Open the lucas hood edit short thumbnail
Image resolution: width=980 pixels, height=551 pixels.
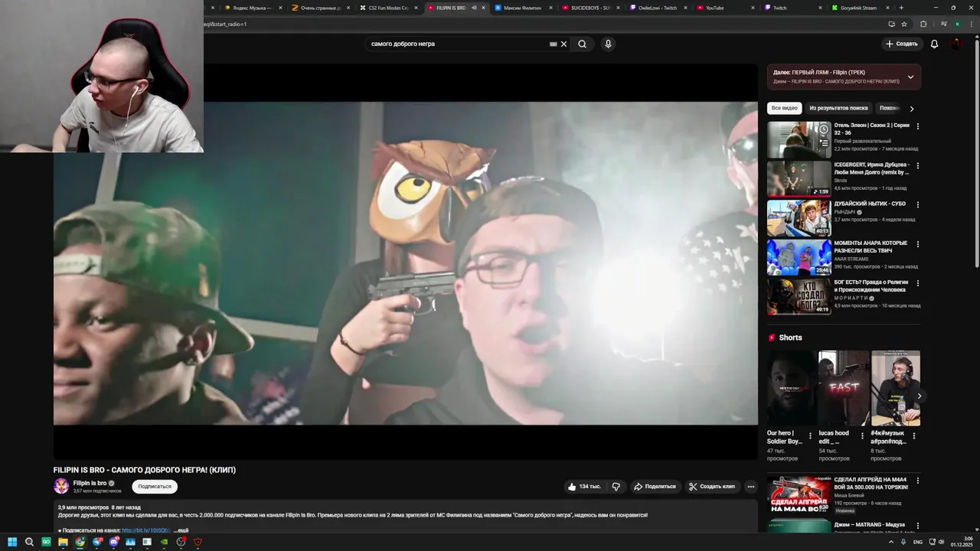[844, 388]
